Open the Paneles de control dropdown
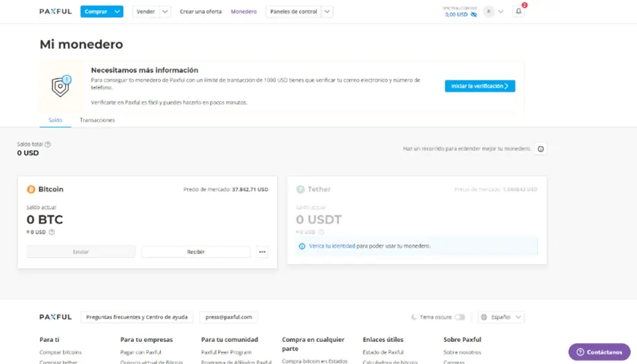Viewport: 637px width, 364px height. pos(327,11)
